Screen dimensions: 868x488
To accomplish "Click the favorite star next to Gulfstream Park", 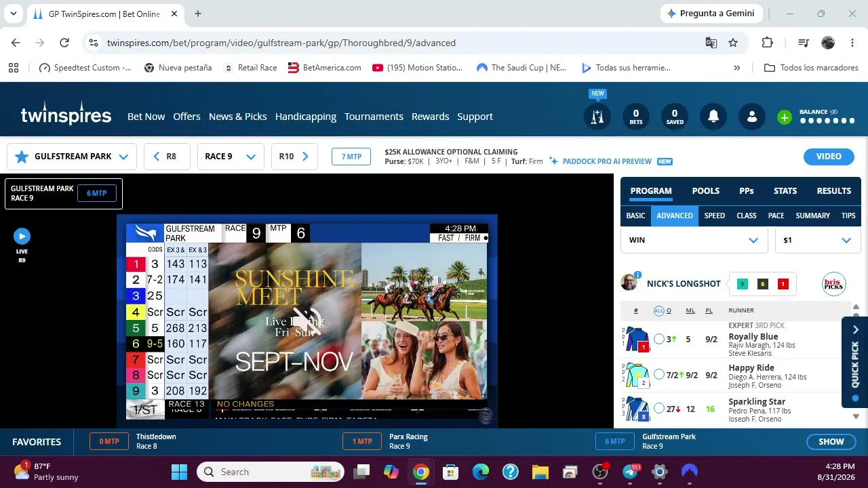I will coord(22,157).
